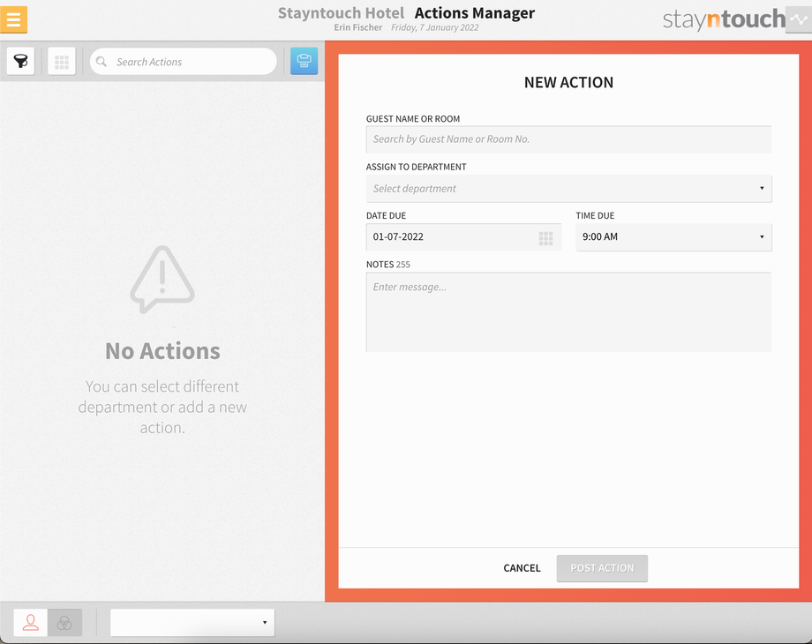The width and height of the screenshot is (812, 644).
Task: Click the blue print actions button
Action: click(x=304, y=61)
